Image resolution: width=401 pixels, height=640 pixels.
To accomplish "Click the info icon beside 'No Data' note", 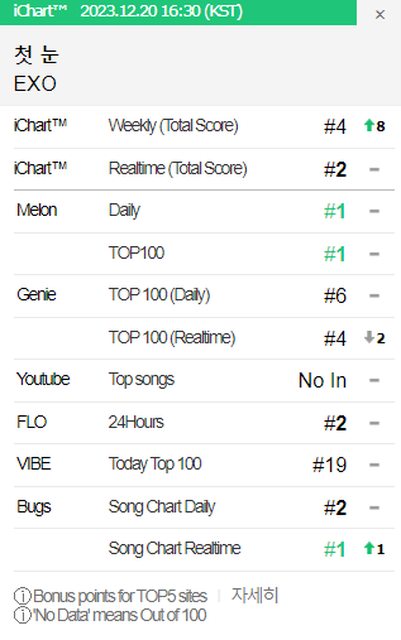I will (22, 615).
